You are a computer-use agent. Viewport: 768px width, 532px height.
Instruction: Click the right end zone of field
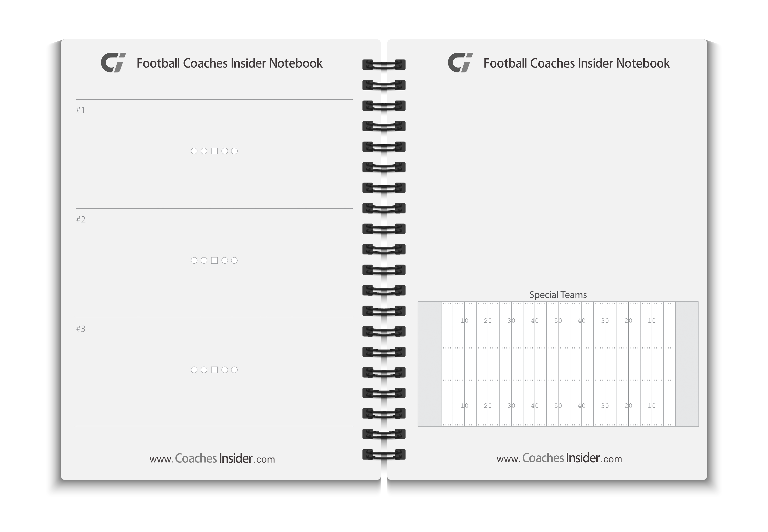[x=687, y=364]
